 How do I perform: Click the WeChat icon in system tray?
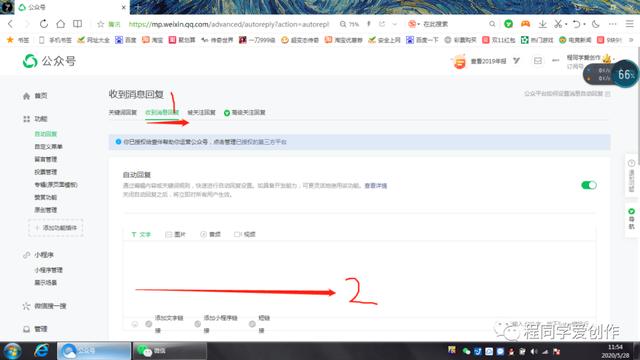coord(466,351)
